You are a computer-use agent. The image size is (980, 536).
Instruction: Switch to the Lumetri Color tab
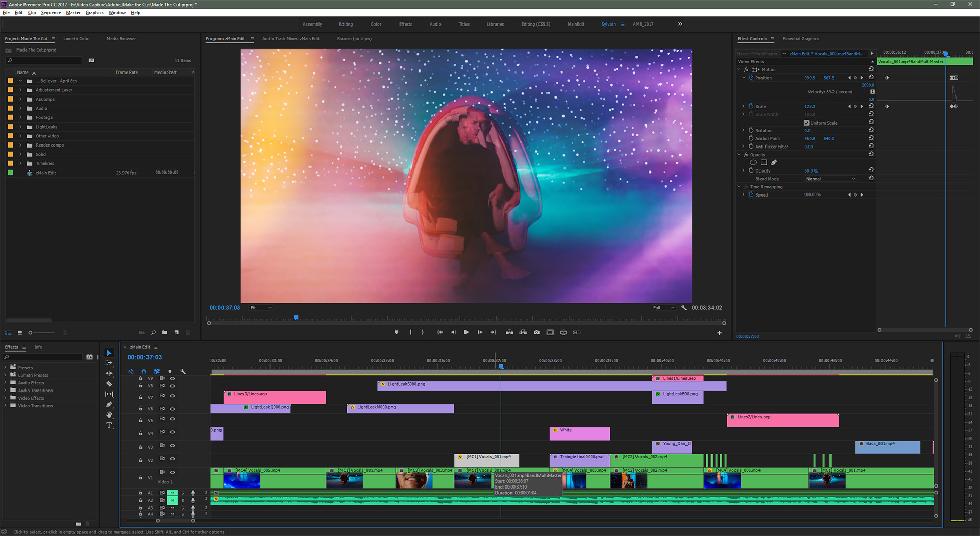(77, 39)
